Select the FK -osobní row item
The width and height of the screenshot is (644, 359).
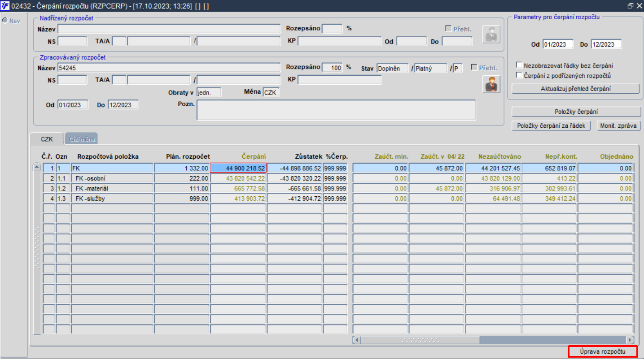click(112, 178)
